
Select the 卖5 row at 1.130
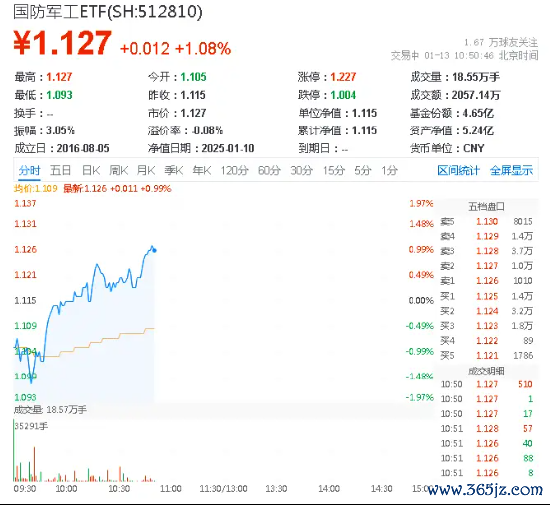coord(487,222)
